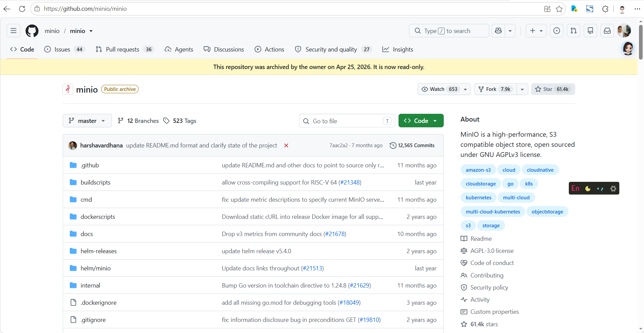Open repository switcher caret next to minio
This screenshot has width=644, height=333.
(91, 31)
